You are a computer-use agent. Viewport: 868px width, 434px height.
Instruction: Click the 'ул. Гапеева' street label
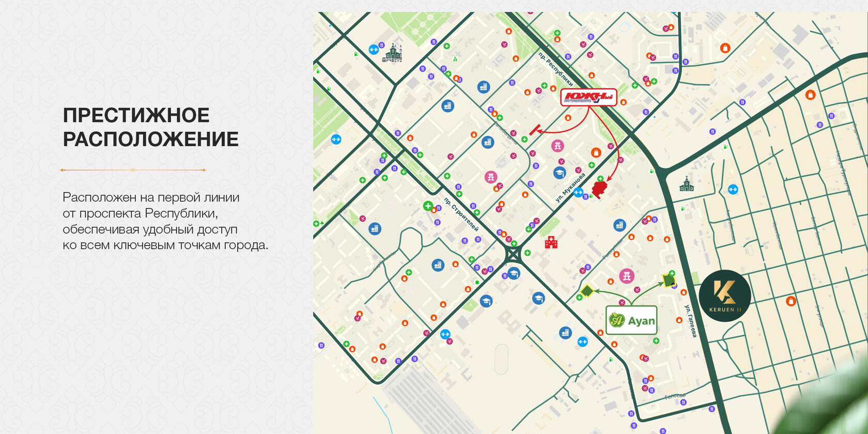[x=690, y=321]
